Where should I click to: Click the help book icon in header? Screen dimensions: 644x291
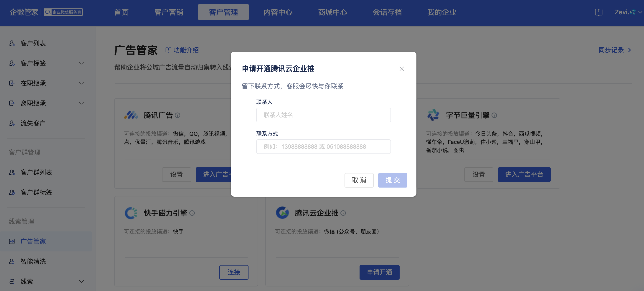(598, 12)
